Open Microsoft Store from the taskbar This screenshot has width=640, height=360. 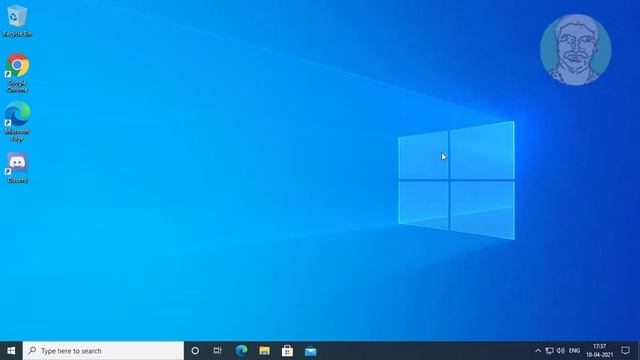point(287,351)
